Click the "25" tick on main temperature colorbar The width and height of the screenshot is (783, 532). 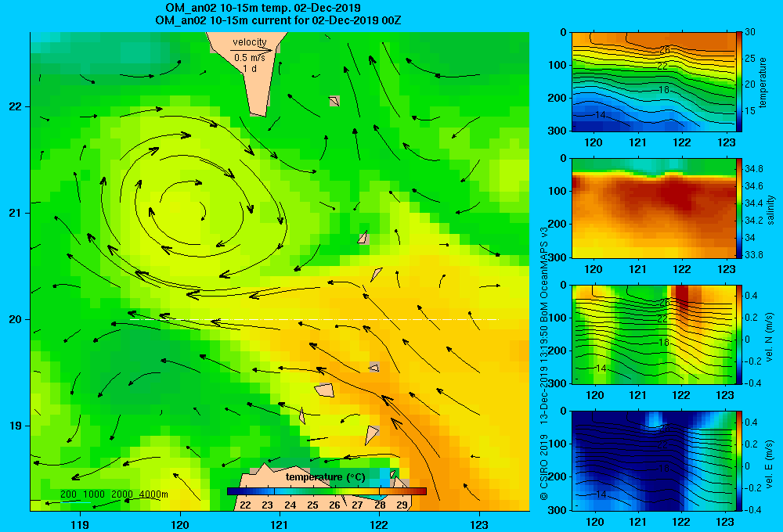tap(312, 505)
